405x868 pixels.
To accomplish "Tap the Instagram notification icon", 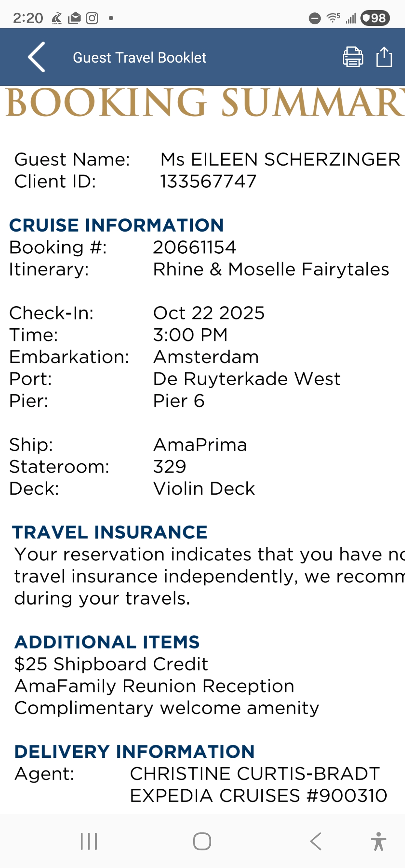I will pyautogui.click(x=92, y=18).
